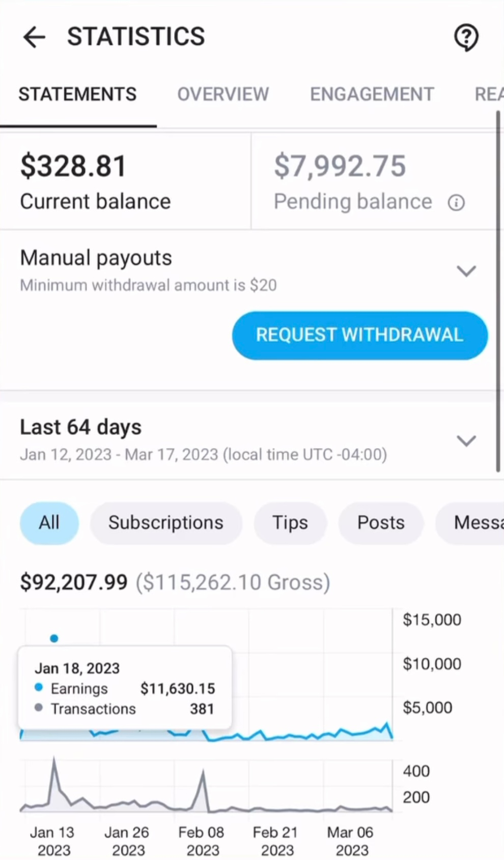The height and width of the screenshot is (860, 504).
Task: Click the partially visible Reach tab
Action: (x=489, y=94)
